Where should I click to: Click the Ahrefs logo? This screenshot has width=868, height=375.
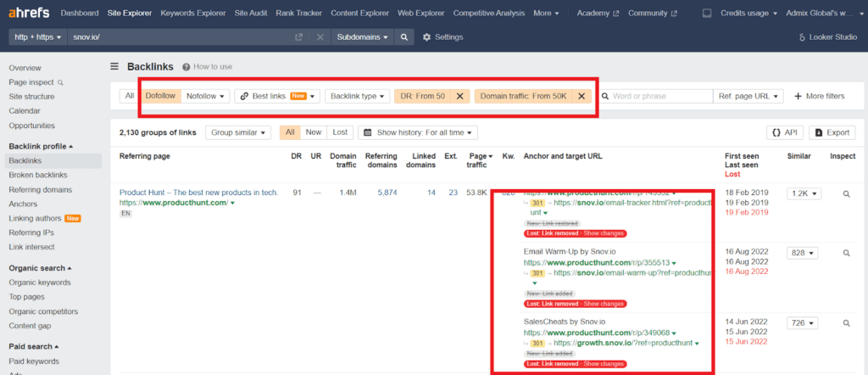(x=29, y=12)
